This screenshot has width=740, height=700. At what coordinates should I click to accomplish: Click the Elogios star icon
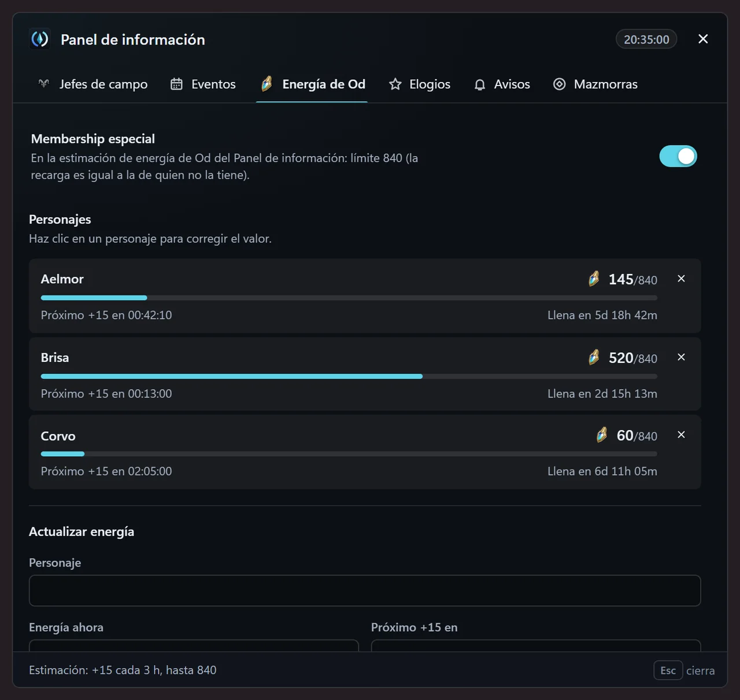click(x=395, y=84)
